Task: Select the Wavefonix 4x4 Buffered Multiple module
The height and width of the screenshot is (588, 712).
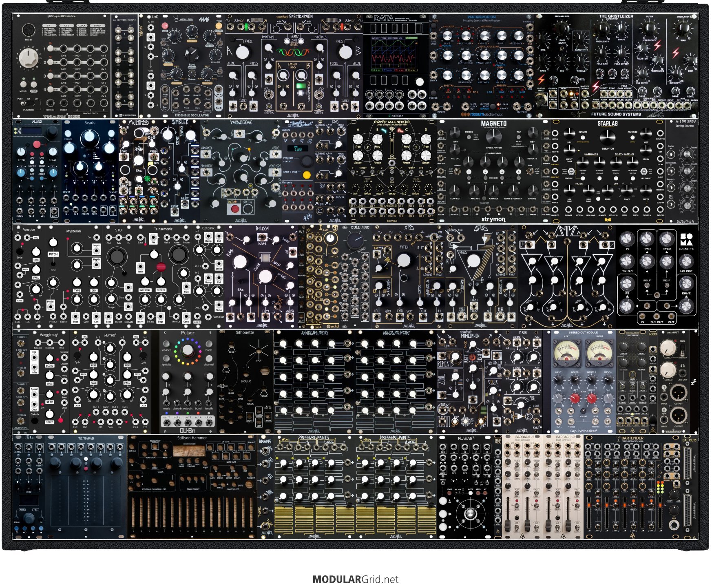Action: [x=124, y=66]
